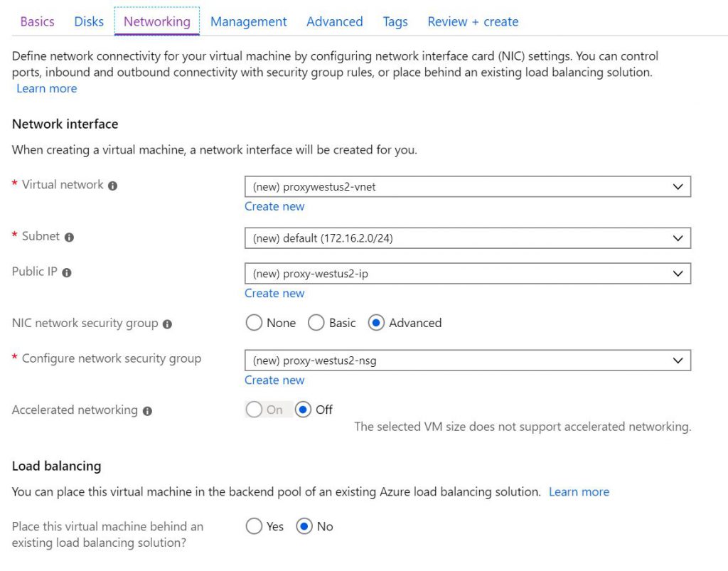
Task: Go to Review + create tab
Action: coord(473,21)
